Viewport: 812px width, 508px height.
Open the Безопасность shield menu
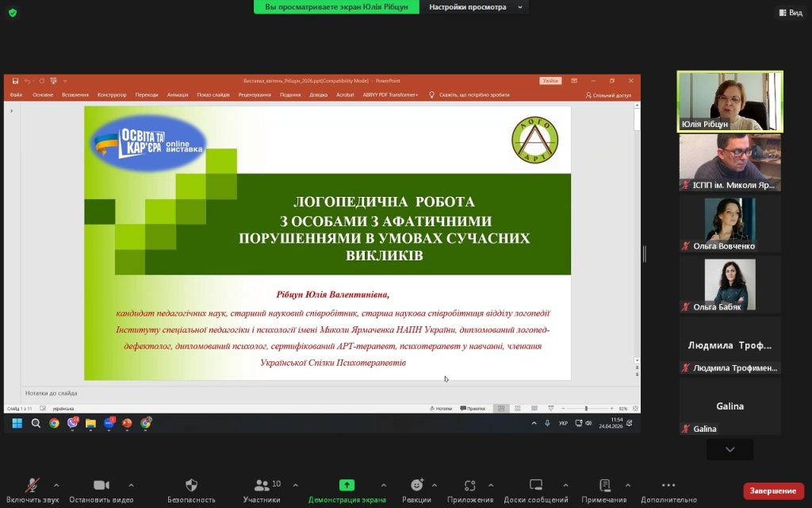click(x=191, y=485)
